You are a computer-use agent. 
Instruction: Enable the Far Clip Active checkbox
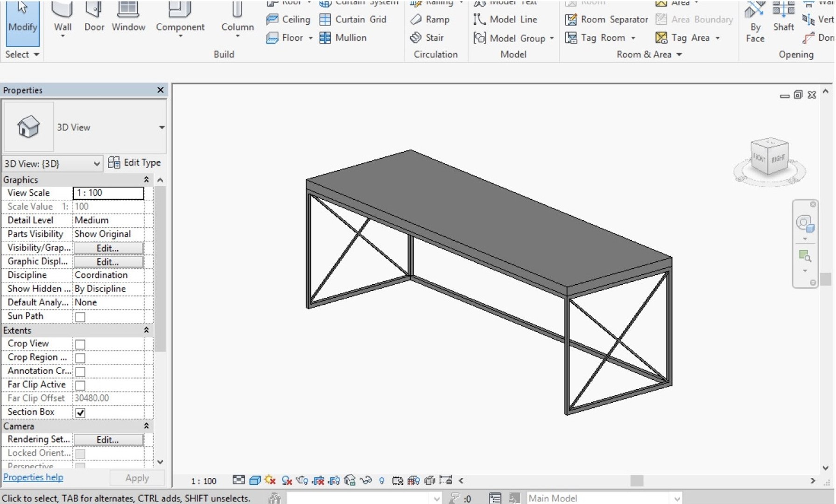(x=80, y=385)
